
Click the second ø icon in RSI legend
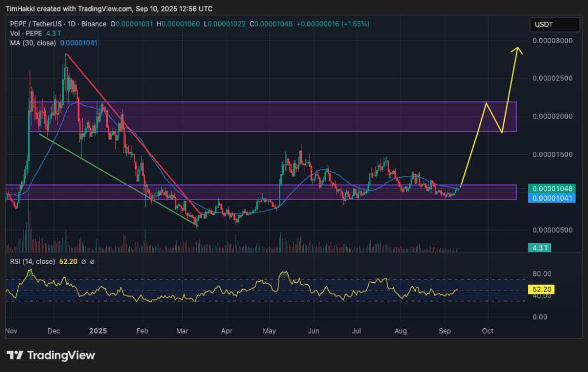(x=92, y=261)
